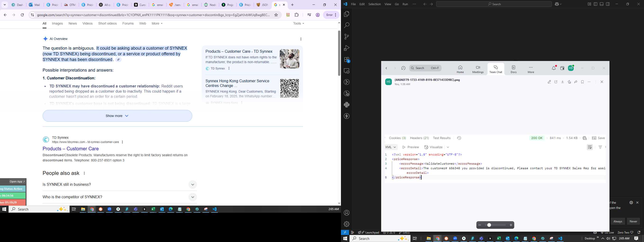This screenshot has width=644, height=242.
Task: Reload the Chrome page
Action: pos(22,15)
